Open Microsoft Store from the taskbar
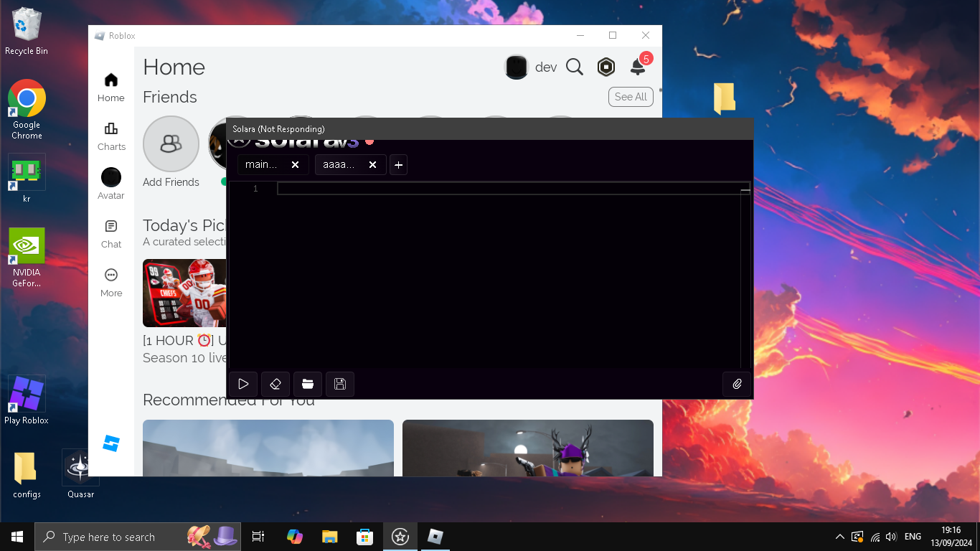 365,537
